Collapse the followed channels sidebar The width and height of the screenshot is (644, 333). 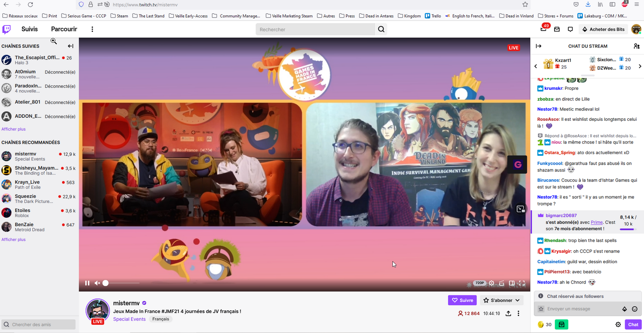tap(71, 46)
